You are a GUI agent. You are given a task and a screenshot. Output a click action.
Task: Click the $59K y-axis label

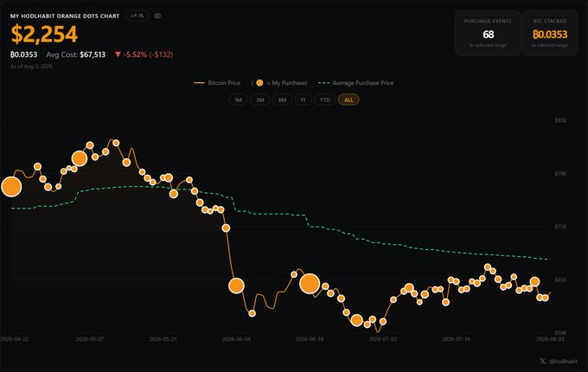[560, 332]
